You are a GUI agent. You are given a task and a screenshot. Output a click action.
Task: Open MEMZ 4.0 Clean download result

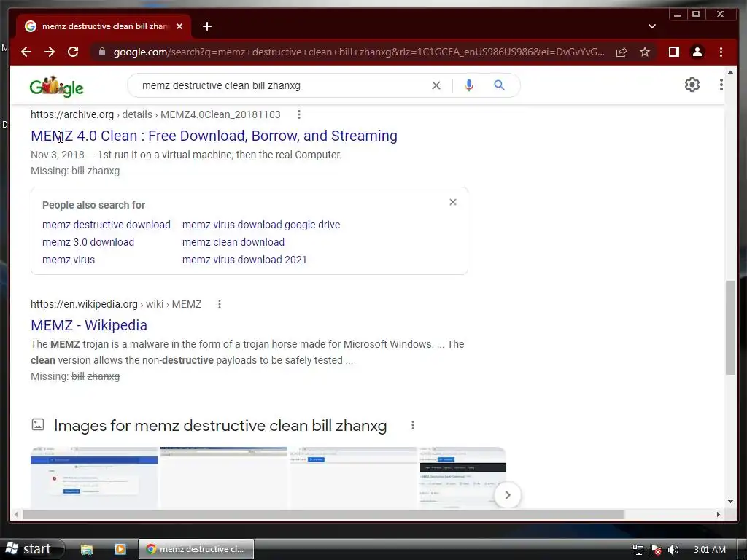pos(214,136)
